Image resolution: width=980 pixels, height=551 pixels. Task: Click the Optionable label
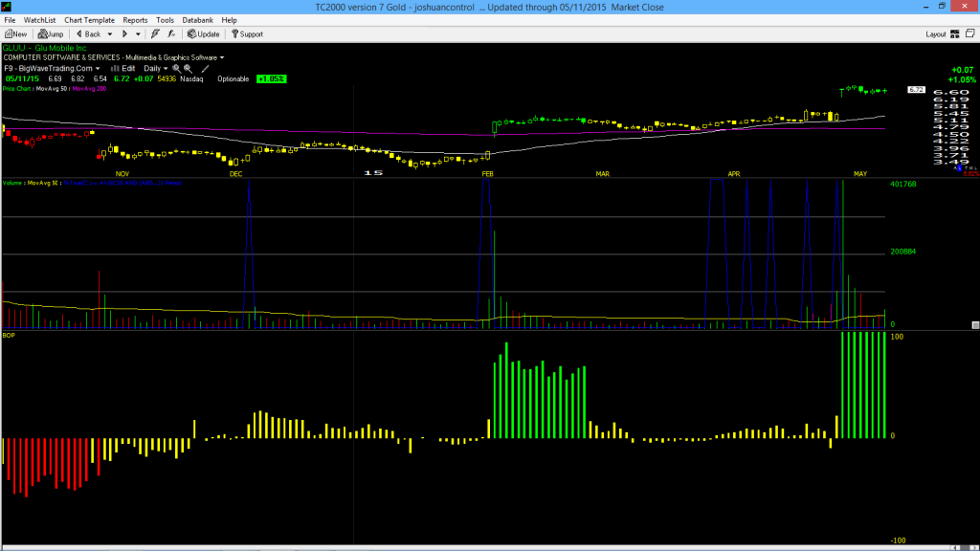(234, 78)
